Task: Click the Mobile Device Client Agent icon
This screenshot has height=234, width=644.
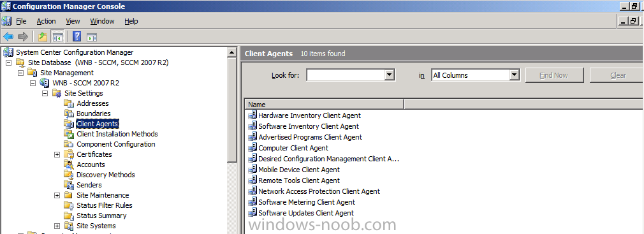Action: click(x=252, y=170)
